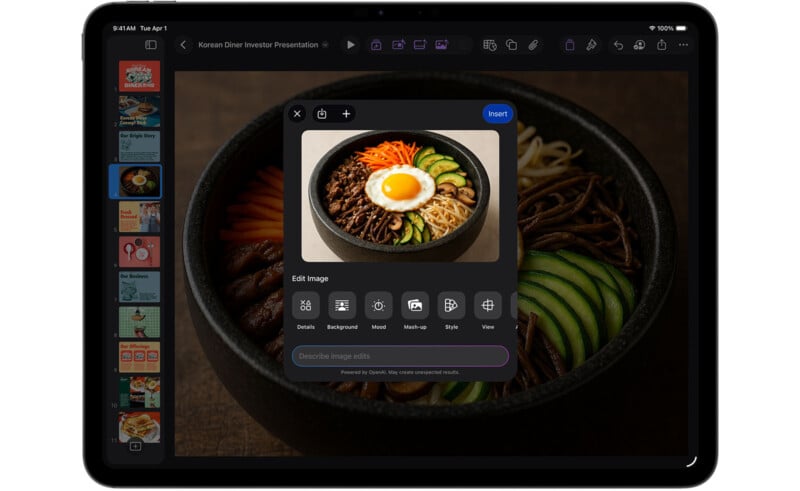Open the table insert icon
The image size is (800, 491).
490,45
